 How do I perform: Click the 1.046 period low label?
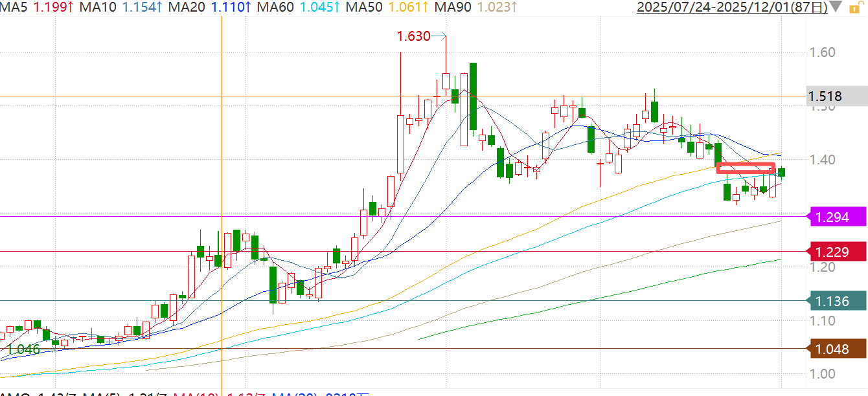pos(23,349)
